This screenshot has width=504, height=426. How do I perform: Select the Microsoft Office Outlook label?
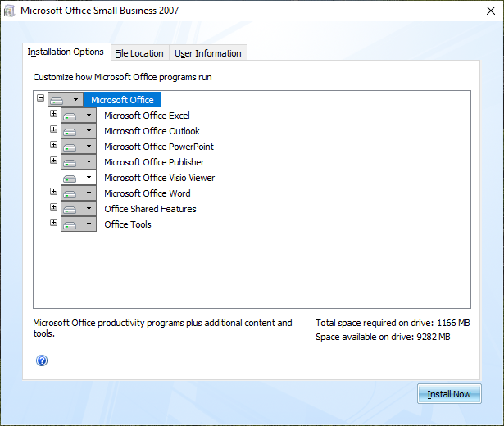(152, 131)
